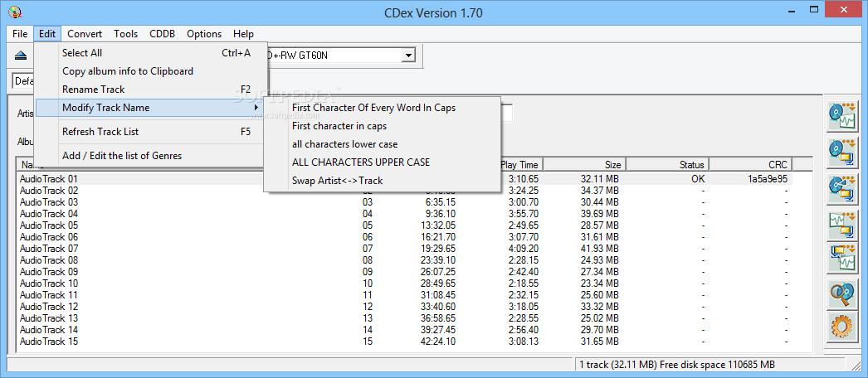Click the OK status cell

coord(697,179)
